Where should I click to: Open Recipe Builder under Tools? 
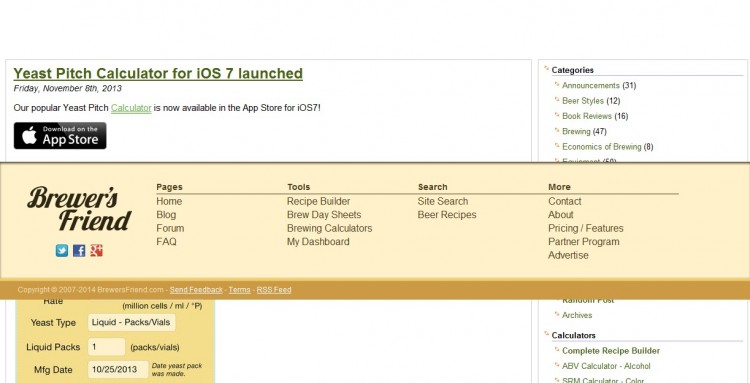click(x=319, y=201)
